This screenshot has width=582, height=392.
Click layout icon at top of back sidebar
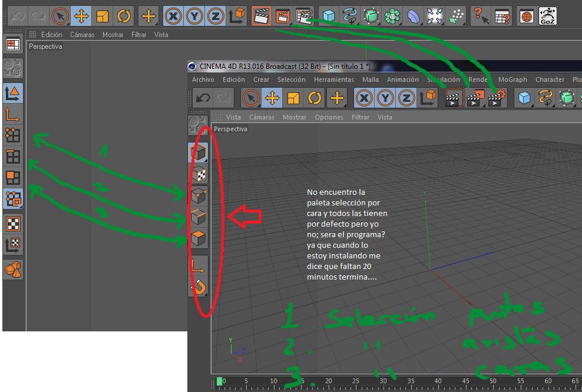[x=13, y=45]
